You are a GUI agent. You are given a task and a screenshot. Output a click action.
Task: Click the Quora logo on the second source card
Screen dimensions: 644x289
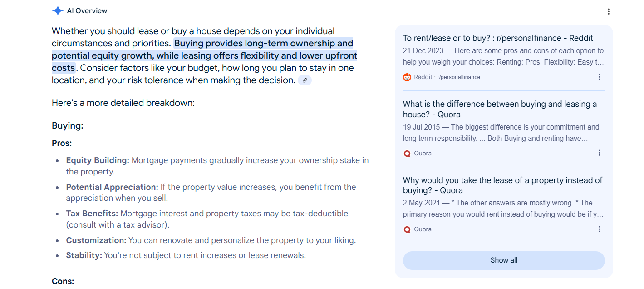click(x=407, y=153)
